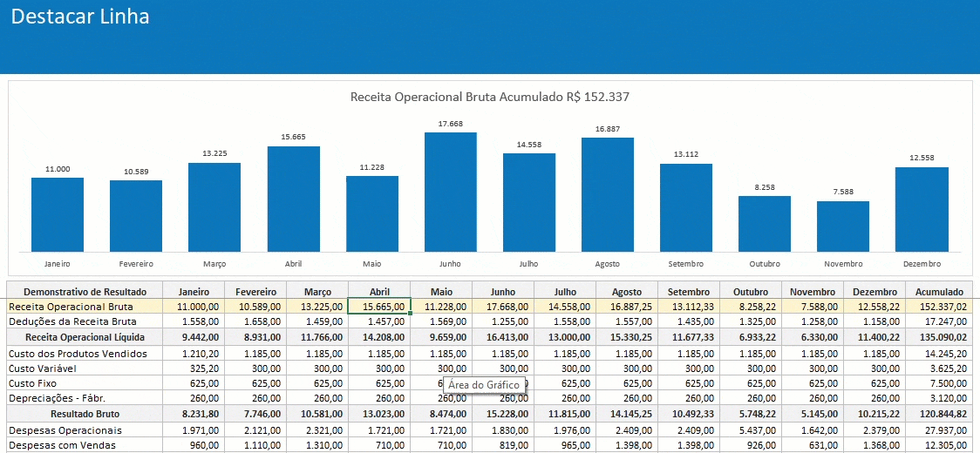Screen dimensions: 980x453
Task: Select the Resultado Bruto row label
Action: tap(85, 414)
